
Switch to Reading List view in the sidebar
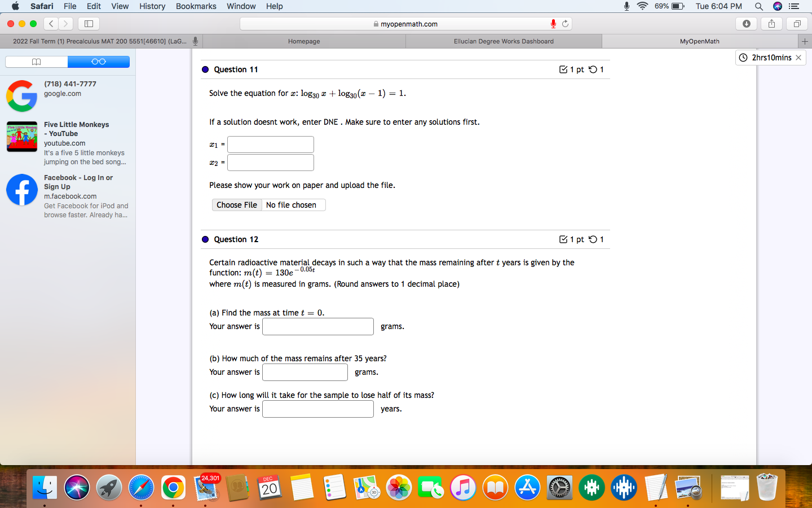pos(99,61)
